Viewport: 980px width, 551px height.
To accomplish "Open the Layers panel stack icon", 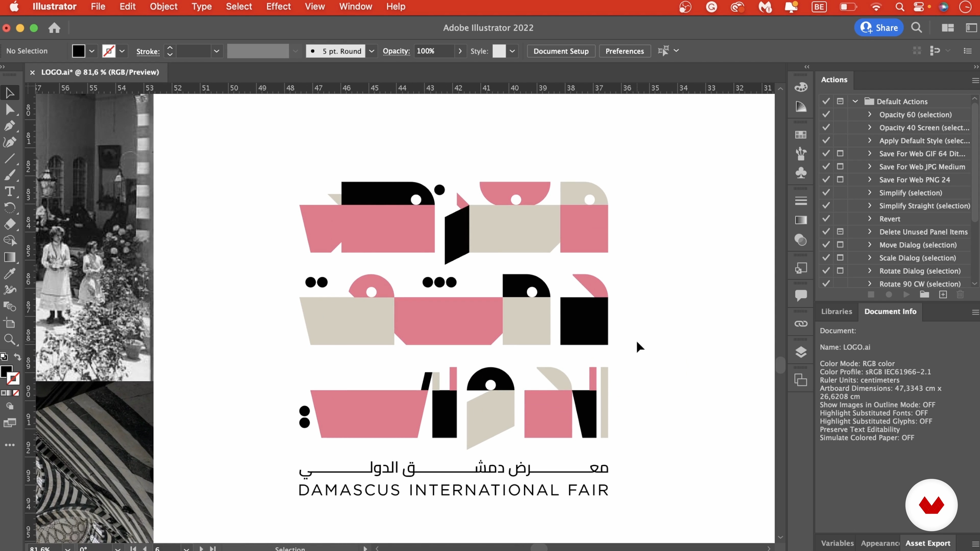I will coord(801,352).
